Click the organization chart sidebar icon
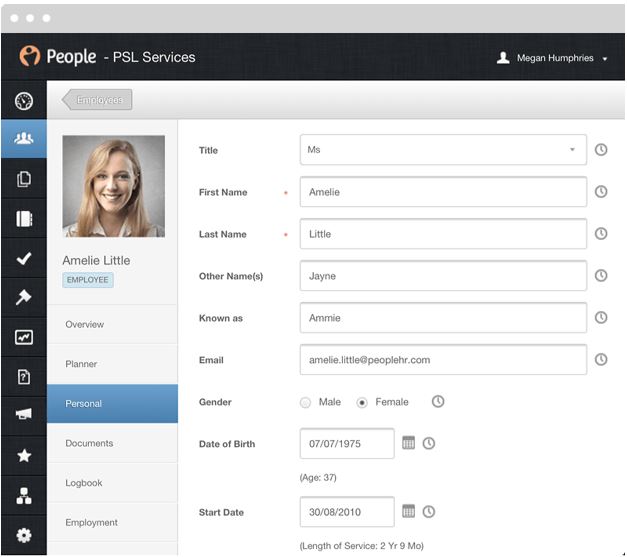 (x=24, y=496)
